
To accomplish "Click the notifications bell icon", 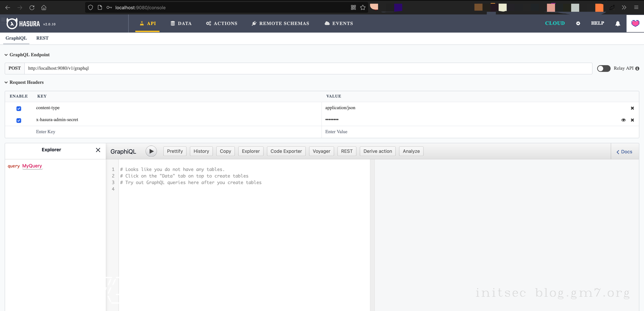I will click(617, 24).
